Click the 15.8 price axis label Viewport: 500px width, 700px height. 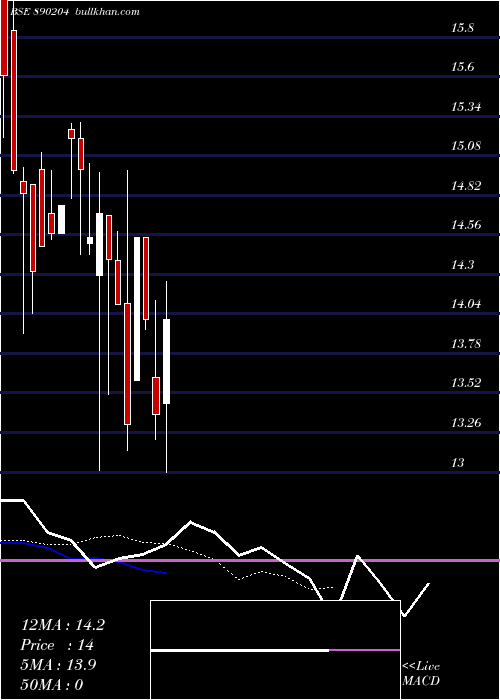tap(462, 28)
